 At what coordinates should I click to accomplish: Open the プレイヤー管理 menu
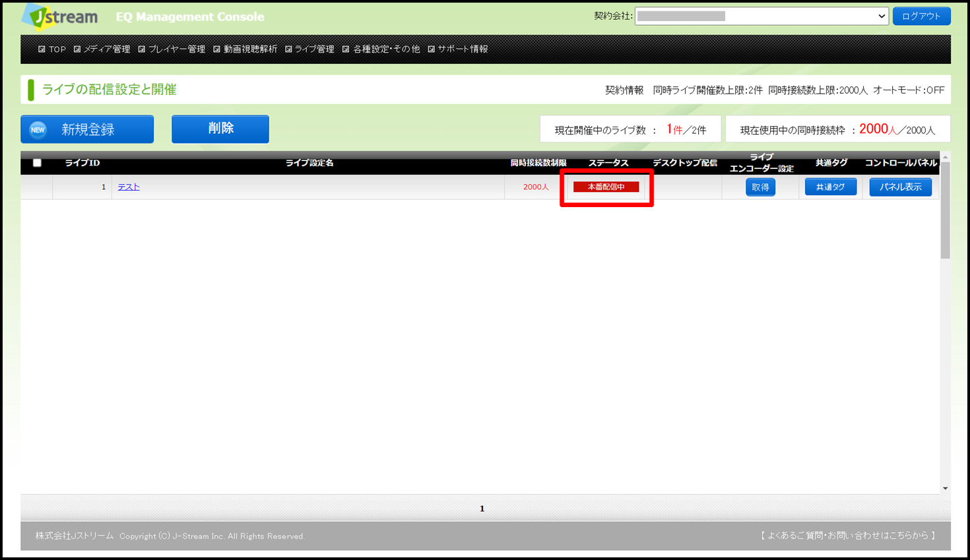(172, 49)
